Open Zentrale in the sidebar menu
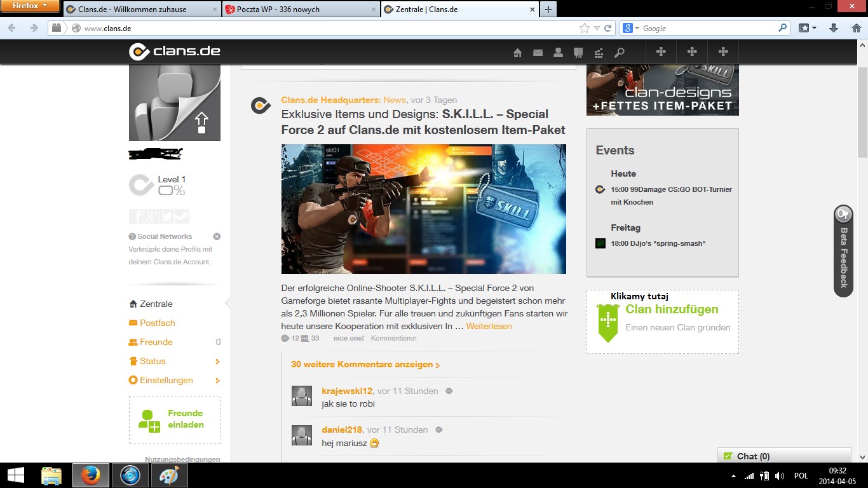This screenshot has height=488, width=868. (156, 304)
